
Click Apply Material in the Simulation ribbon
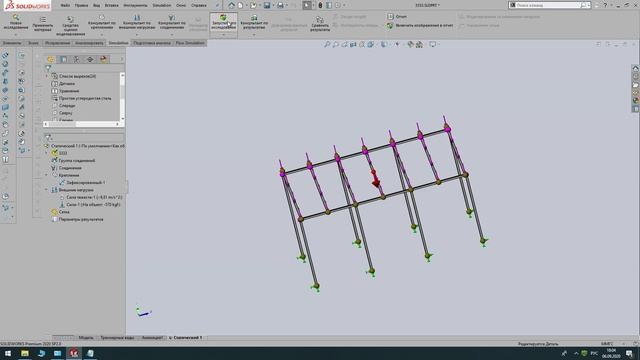point(42,23)
